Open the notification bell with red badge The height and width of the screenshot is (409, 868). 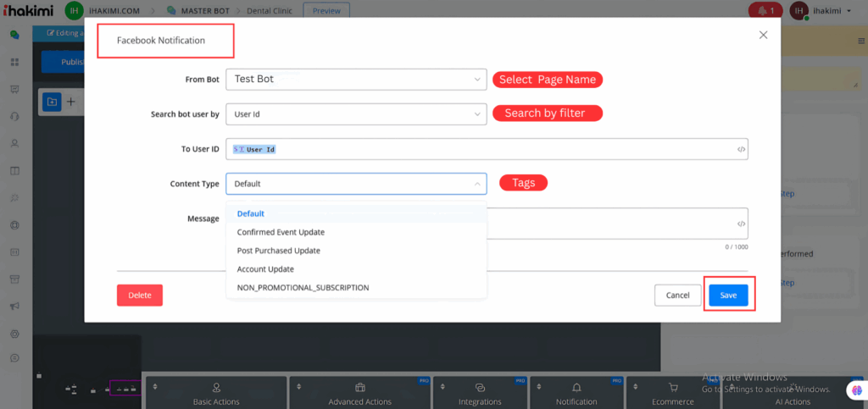765,11
